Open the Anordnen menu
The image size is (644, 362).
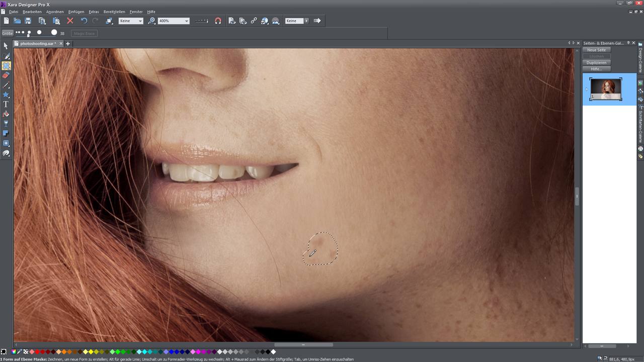55,12
